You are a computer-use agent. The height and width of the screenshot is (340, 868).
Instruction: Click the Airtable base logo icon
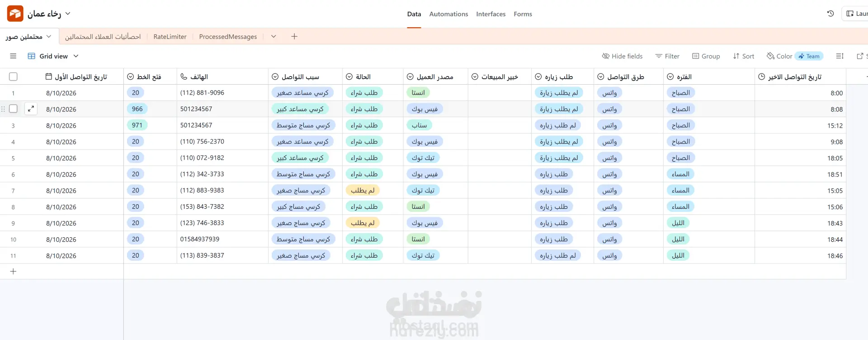[x=15, y=14]
